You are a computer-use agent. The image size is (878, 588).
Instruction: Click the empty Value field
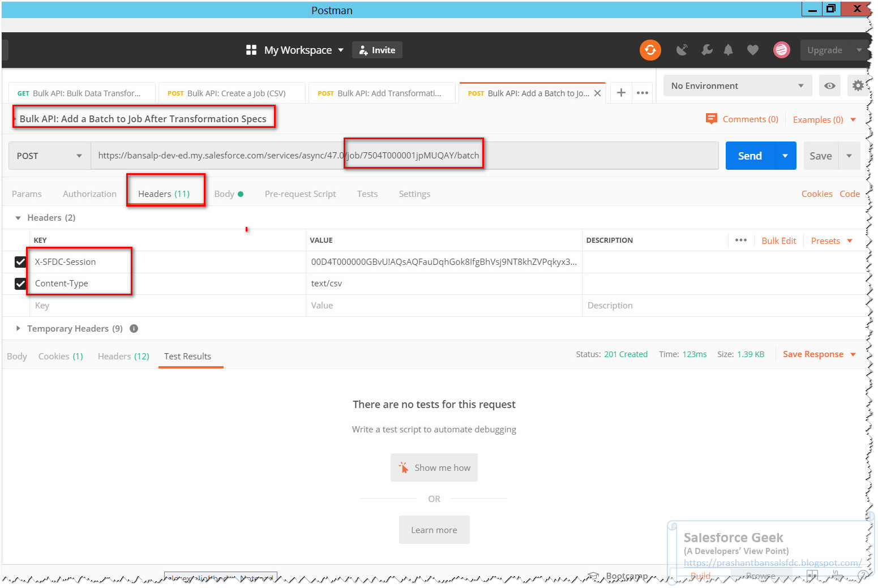click(x=444, y=306)
